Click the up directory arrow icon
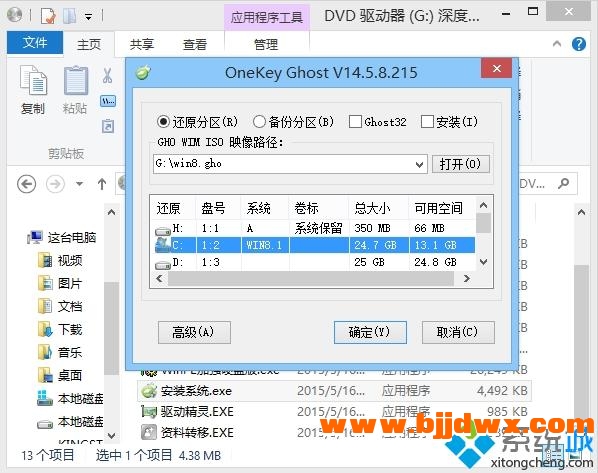598x473 pixels. (x=102, y=184)
